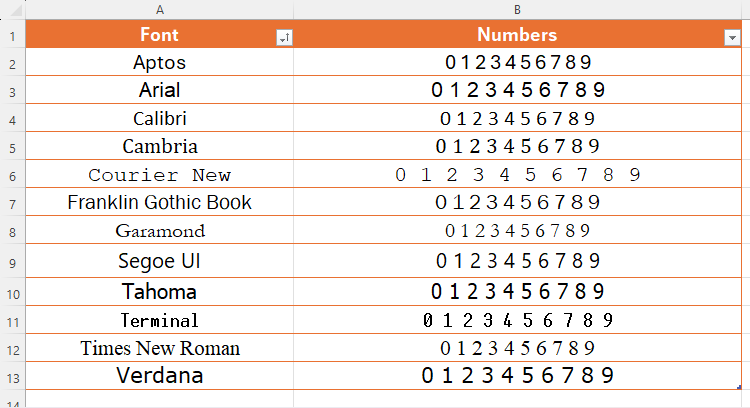Select row 1 header
Screen dimensions: 750x408
(12, 36)
